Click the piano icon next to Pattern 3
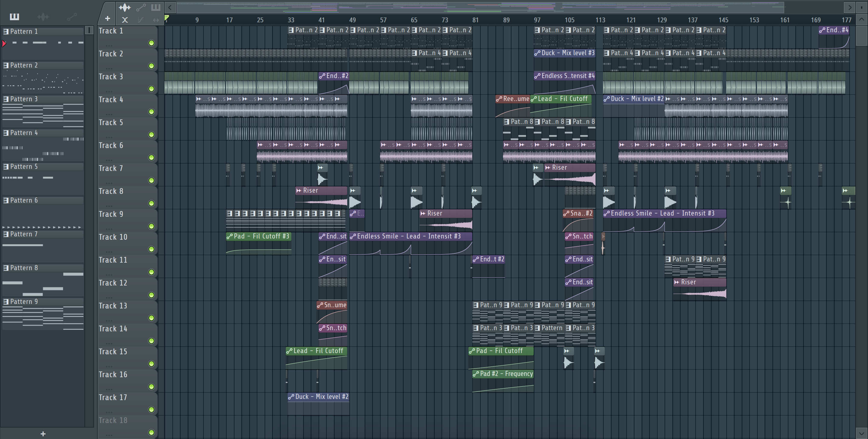Viewport: 868px width, 439px height. click(x=6, y=99)
